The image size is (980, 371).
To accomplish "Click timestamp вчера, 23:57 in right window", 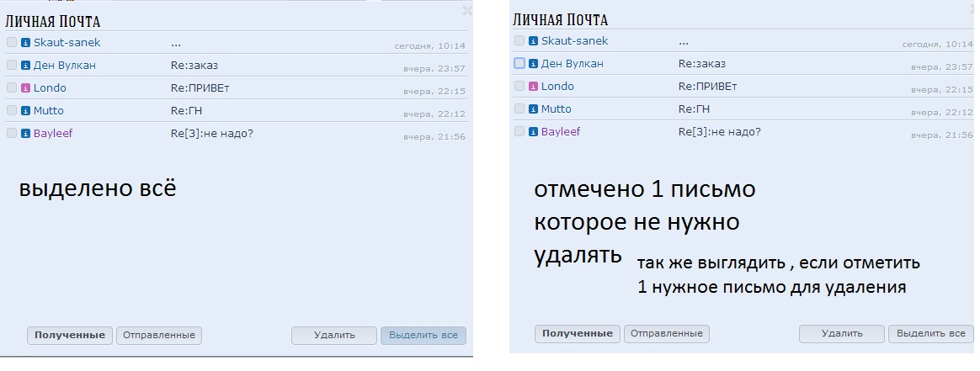I will (x=942, y=66).
